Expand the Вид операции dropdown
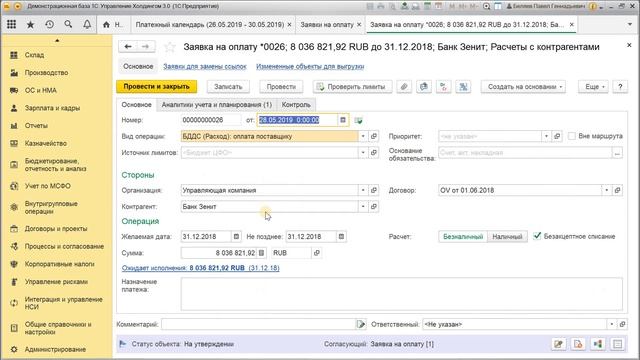The height and width of the screenshot is (360, 640). (x=363, y=136)
